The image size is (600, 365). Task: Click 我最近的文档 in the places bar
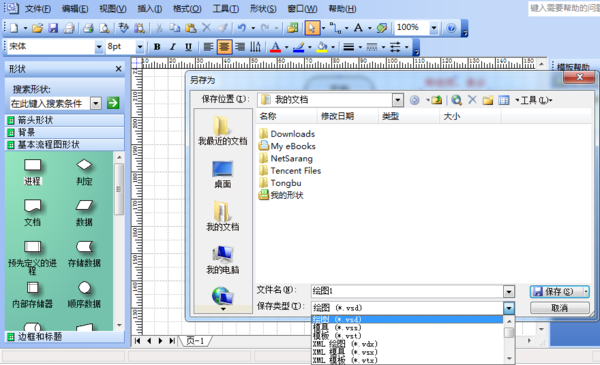point(223,130)
